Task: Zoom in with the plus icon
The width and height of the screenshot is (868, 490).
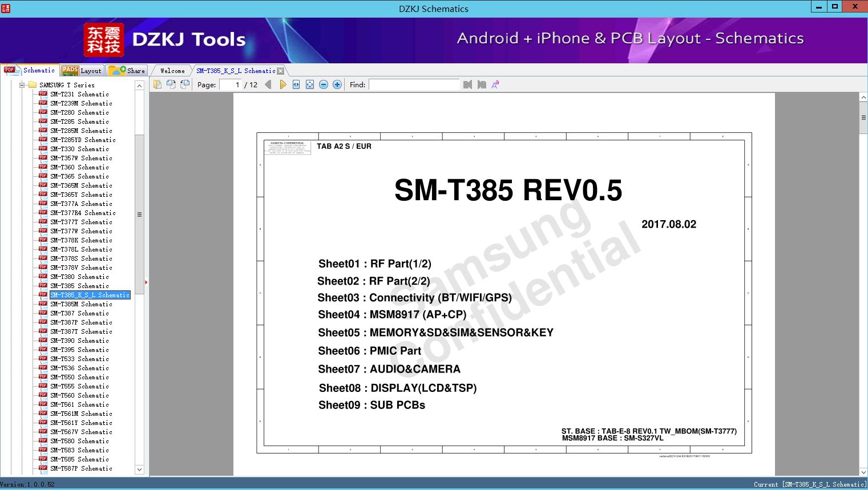Action: click(x=337, y=84)
